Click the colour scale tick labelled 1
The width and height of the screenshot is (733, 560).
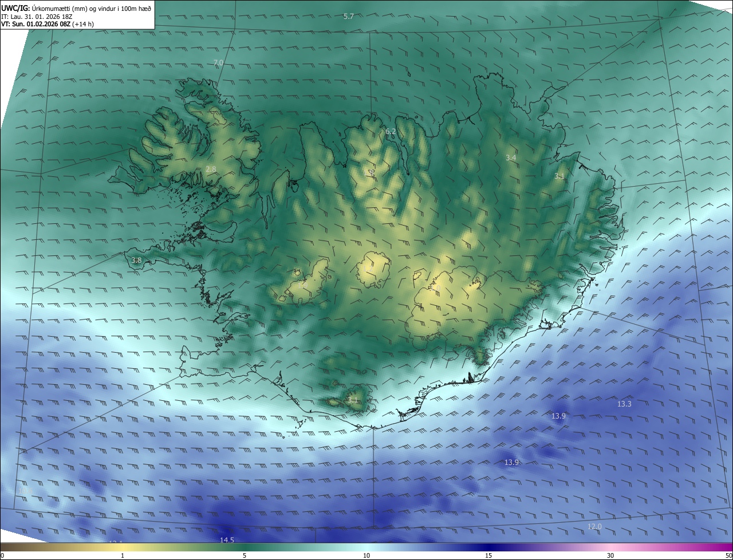(x=123, y=555)
